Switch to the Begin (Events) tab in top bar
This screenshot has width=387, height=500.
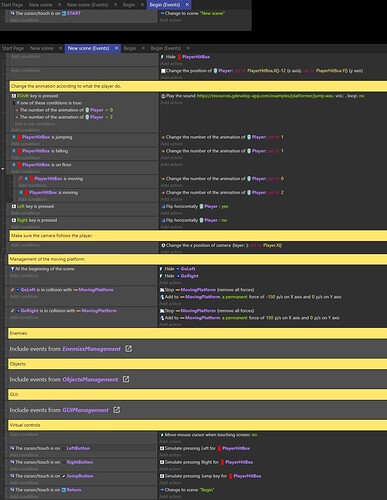pyautogui.click(x=165, y=5)
